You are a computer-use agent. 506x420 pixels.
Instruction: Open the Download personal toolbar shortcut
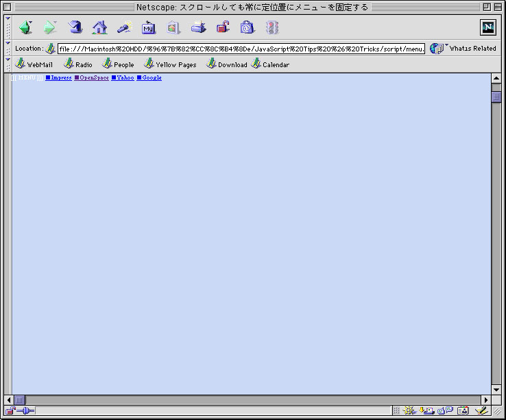(x=226, y=64)
